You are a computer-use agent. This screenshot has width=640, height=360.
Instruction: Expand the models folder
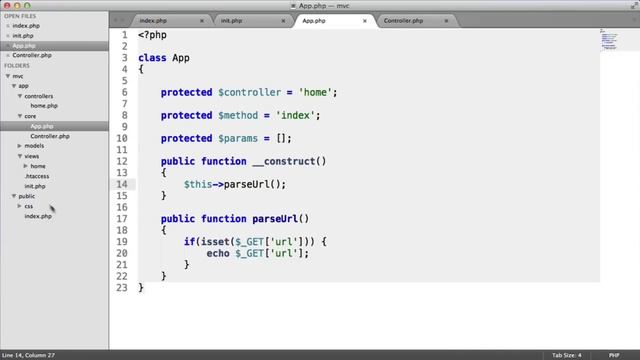[20, 146]
